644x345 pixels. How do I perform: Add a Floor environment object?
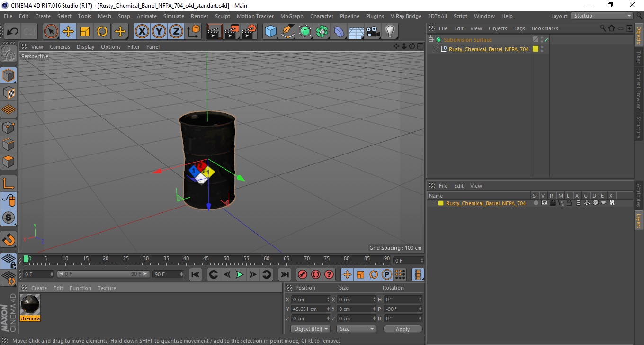click(x=356, y=32)
